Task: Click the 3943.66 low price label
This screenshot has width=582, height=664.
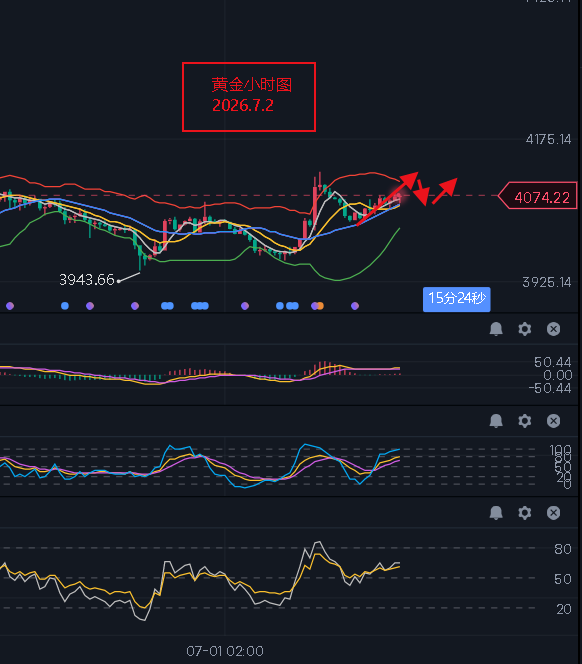Action: tap(87, 279)
